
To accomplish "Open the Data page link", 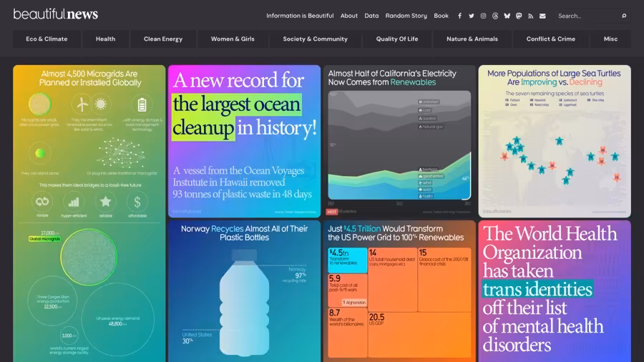I will click(371, 16).
